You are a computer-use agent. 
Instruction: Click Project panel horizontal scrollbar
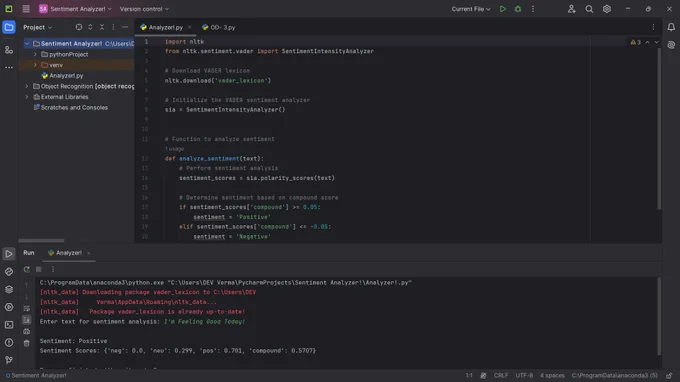point(41,241)
